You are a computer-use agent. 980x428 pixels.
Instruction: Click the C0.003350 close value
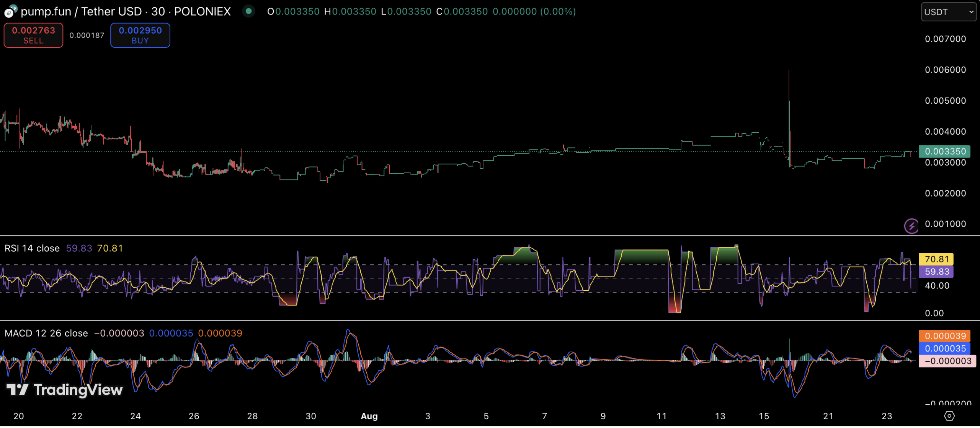coord(462,12)
